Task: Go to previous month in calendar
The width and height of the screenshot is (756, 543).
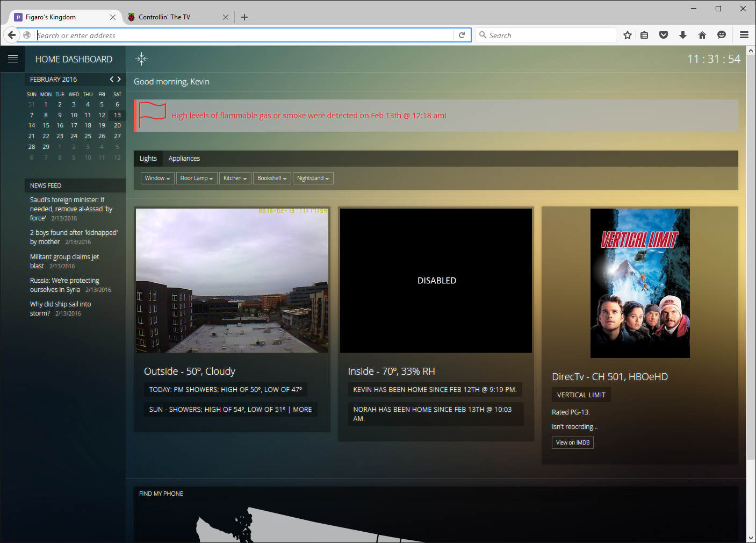Action: [112, 79]
